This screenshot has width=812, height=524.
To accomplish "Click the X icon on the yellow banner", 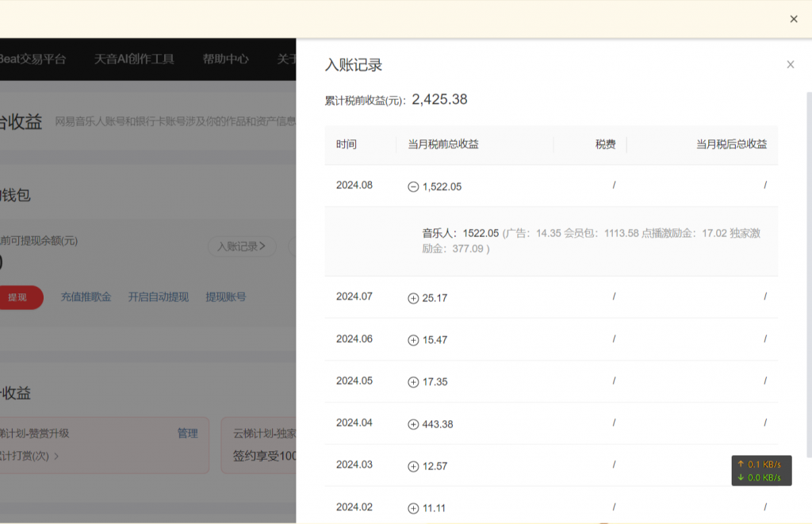I will point(793,19).
